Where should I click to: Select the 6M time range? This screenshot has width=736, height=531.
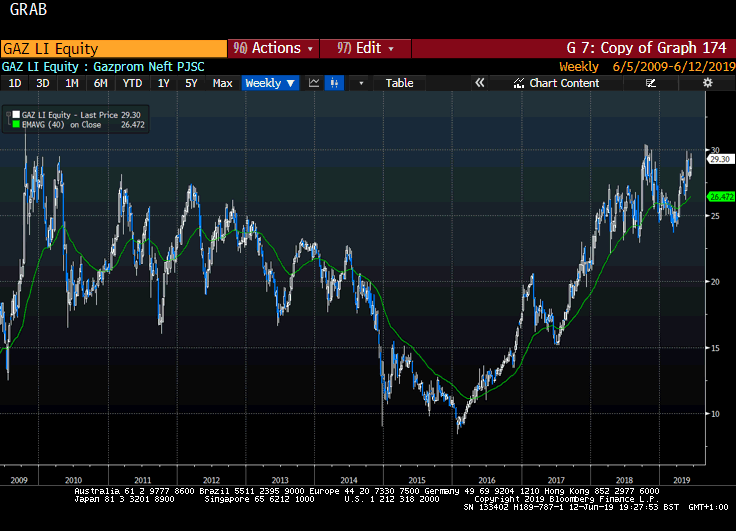coord(100,83)
